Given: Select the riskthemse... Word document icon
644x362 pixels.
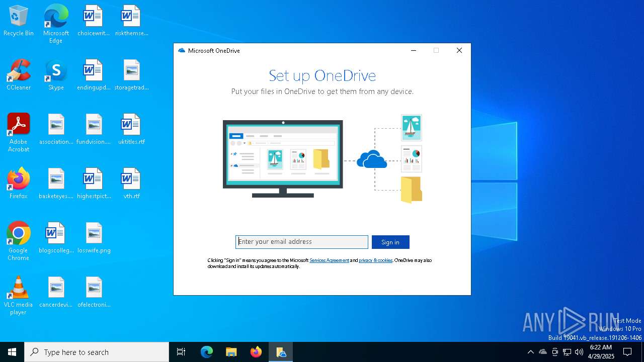Looking at the screenshot, I should point(131,21).
